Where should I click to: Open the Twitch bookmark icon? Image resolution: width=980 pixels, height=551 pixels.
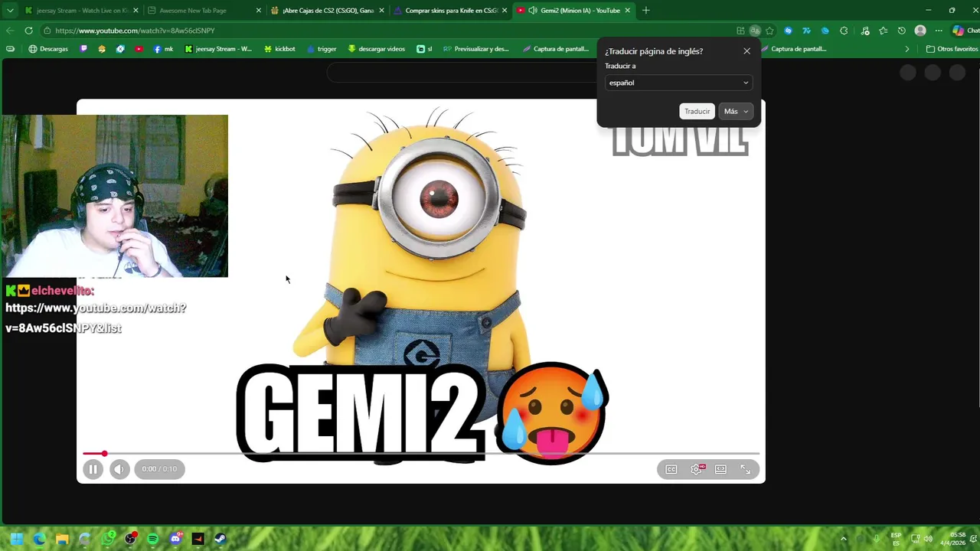tap(83, 49)
